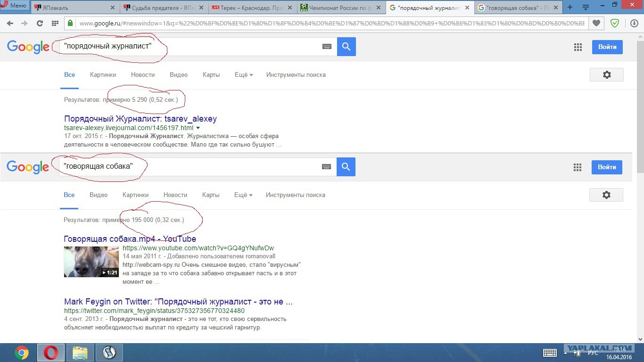Open Google apps grid in the dog search
Image resolution: width=644 pixels, height=362 pixels.
pyautogui.click(x=578, y=167)
